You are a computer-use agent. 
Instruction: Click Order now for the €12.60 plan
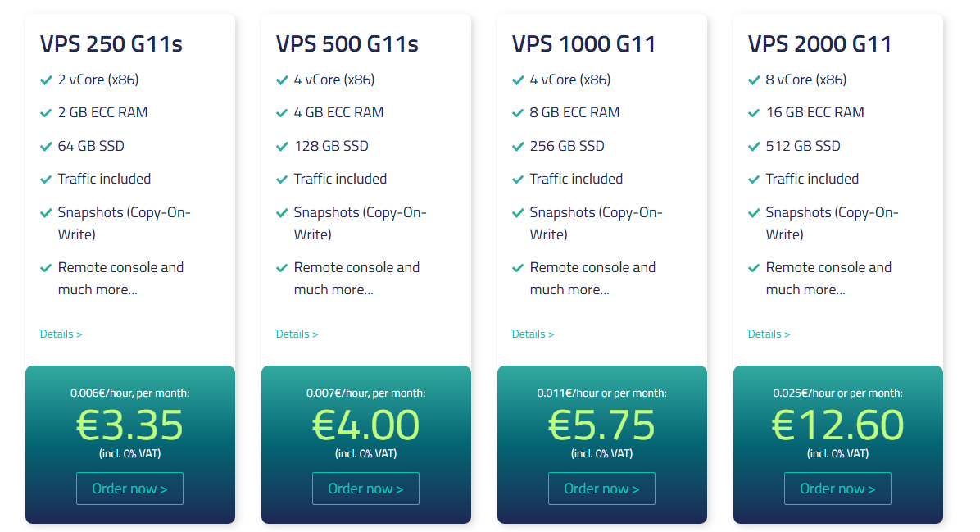tap(837, 489)
